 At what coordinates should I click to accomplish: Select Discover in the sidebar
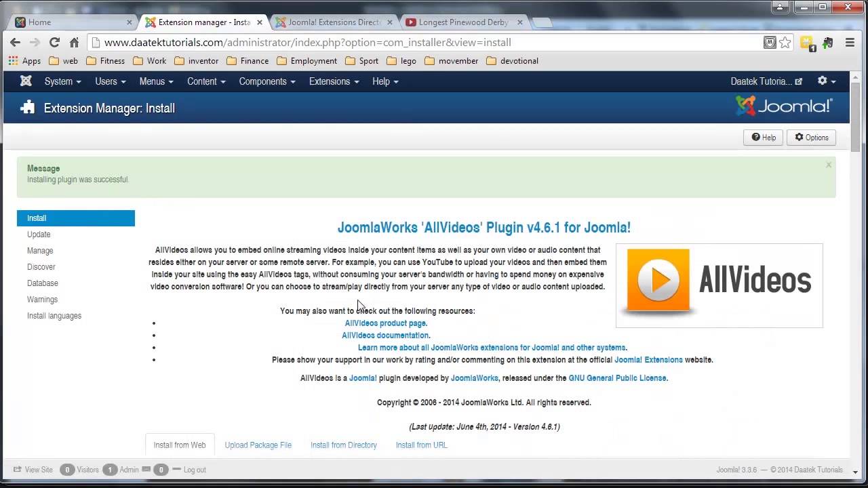[x=41, y=267]
